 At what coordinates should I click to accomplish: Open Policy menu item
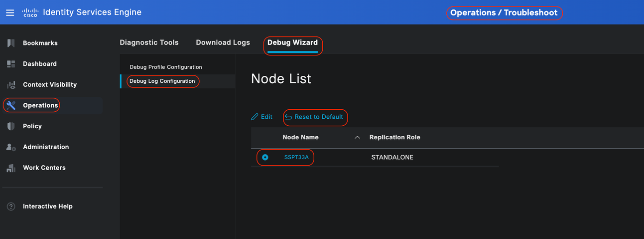coord(32,126)
